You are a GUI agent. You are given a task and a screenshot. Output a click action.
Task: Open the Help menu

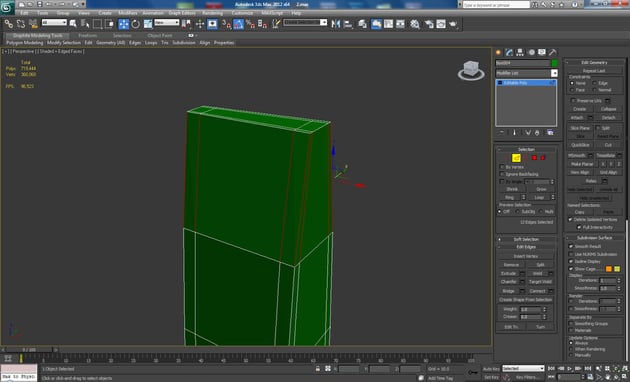click(296, 13)
